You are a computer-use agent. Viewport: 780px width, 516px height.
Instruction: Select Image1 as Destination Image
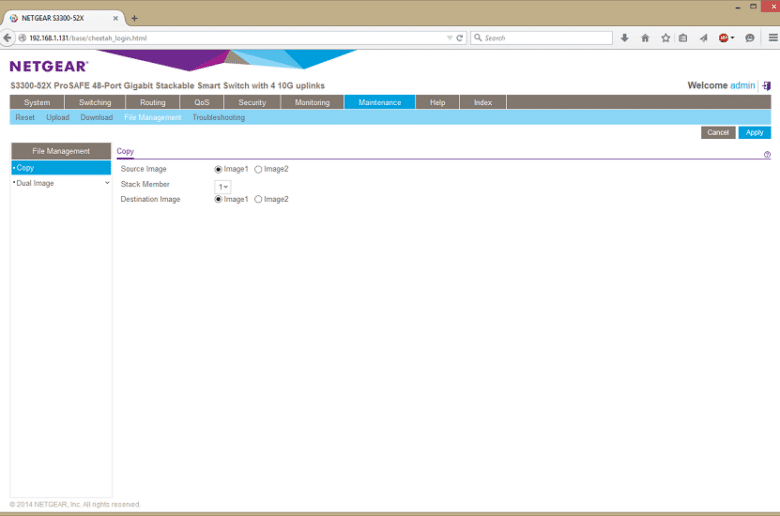tap(218, 199)
